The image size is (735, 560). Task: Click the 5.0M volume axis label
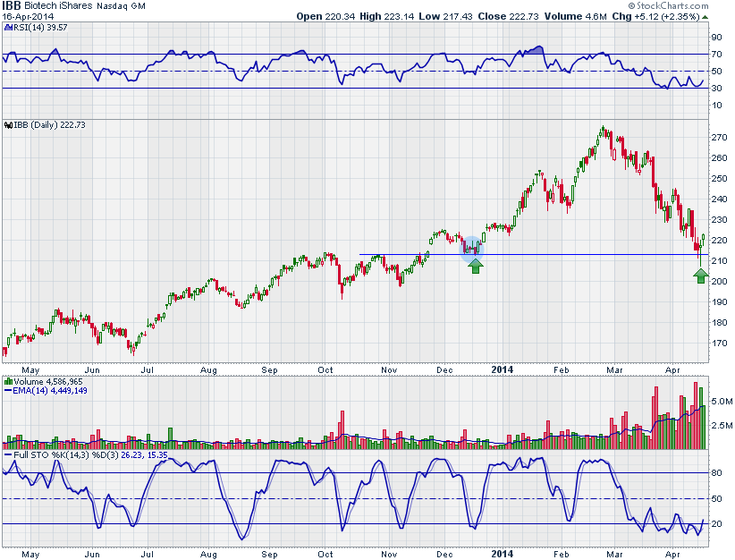(x=722, y=402)
